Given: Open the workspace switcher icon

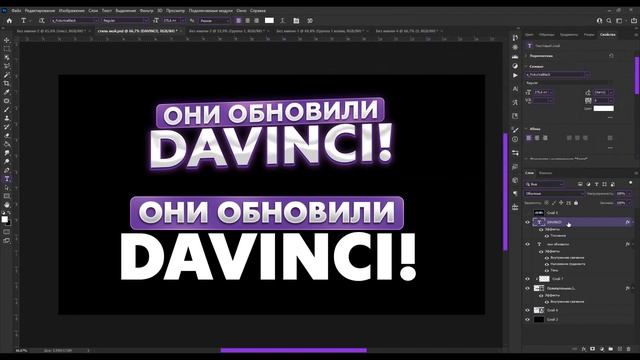Looking at the screenshot, I should [619, 20].
